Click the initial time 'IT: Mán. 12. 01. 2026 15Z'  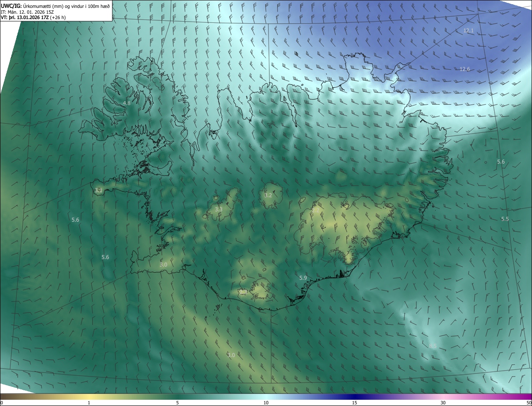tap(27, 12)
